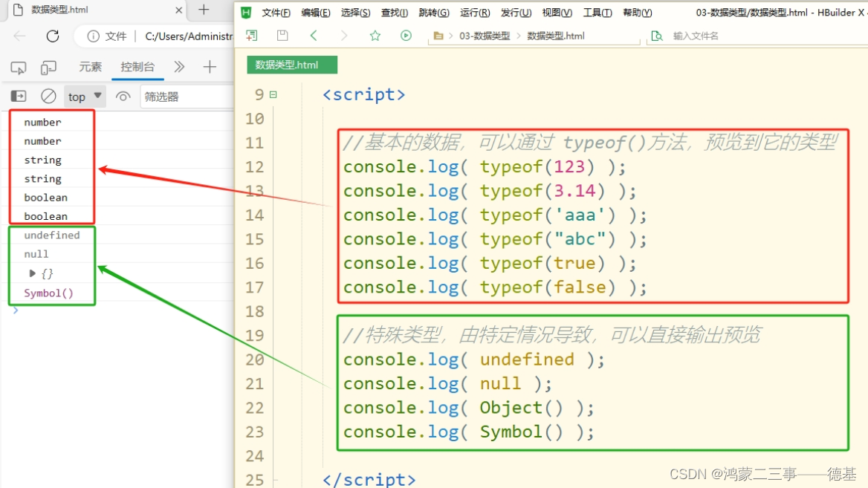Click the closing </script> tag
The width and height of the screenshot is (868, 488).
[x=369, y=479]
